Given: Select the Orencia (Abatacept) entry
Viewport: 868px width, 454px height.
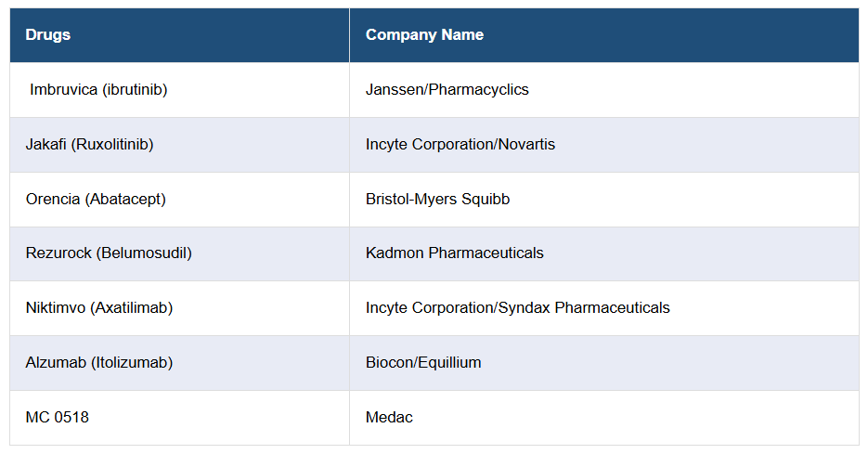Looking at the screenshot, I should coord(96,200).
